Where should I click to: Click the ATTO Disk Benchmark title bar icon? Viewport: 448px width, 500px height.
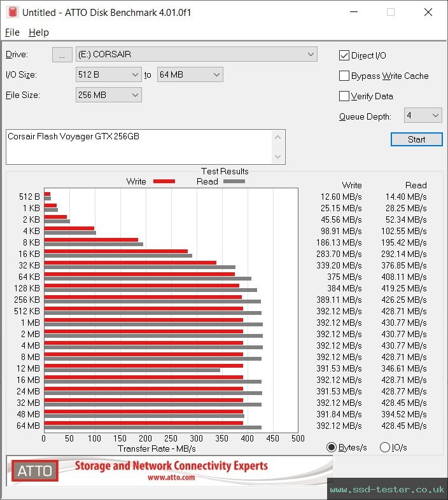[13, 12]
